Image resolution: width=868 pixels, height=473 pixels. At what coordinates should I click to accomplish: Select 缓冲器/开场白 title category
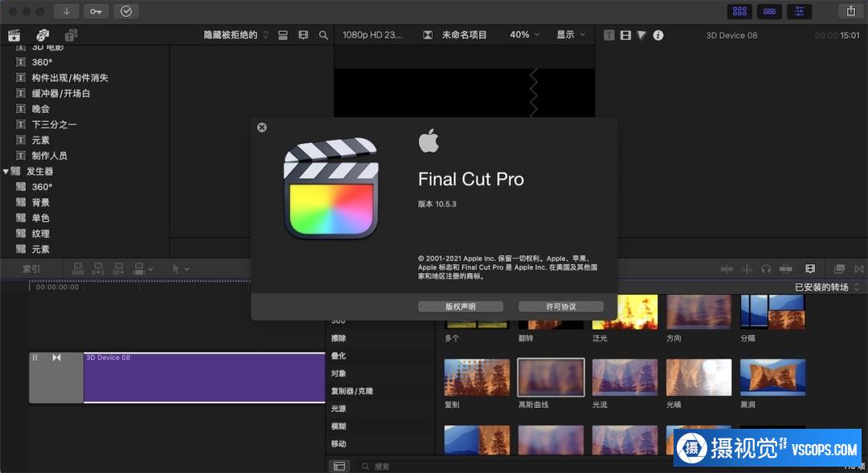pyautogui.click(x=61, y=93)
